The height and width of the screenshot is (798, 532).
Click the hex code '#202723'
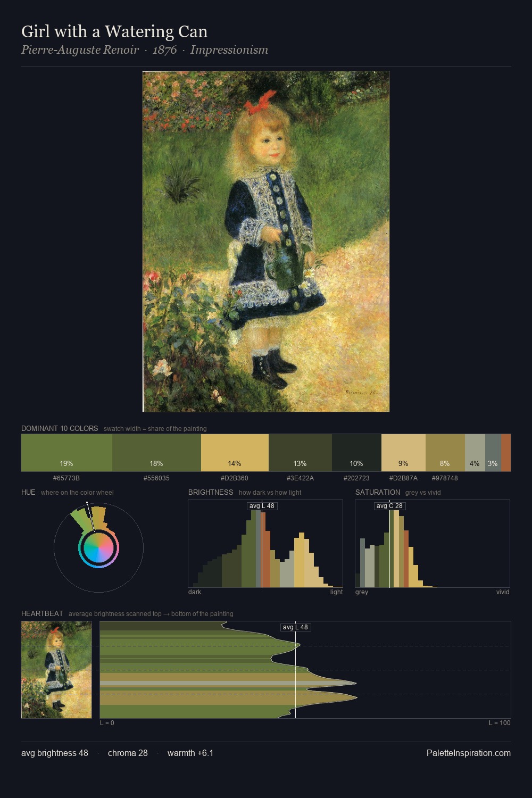[356, 478]
